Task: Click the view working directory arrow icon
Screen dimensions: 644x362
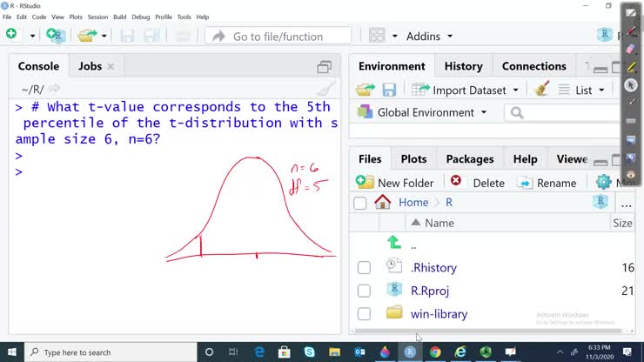Action: pos(54,89)
